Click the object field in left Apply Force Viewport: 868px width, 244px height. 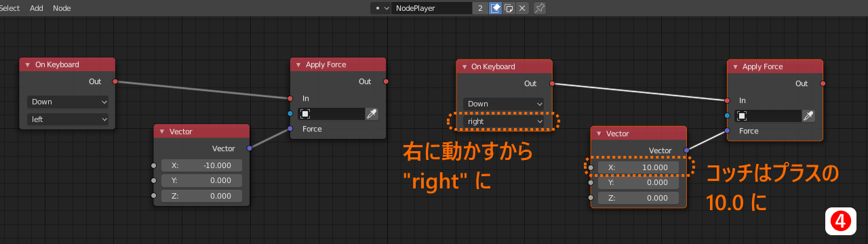click(x=331, y=114)
